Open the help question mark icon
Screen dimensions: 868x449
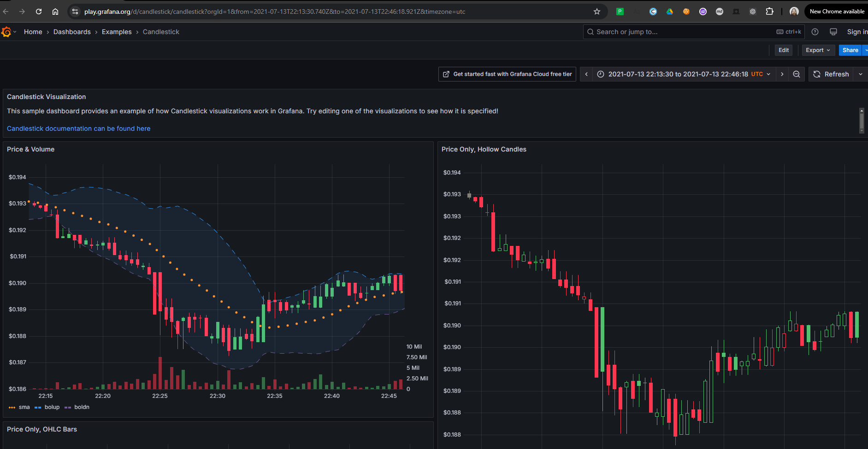point(815,32)
